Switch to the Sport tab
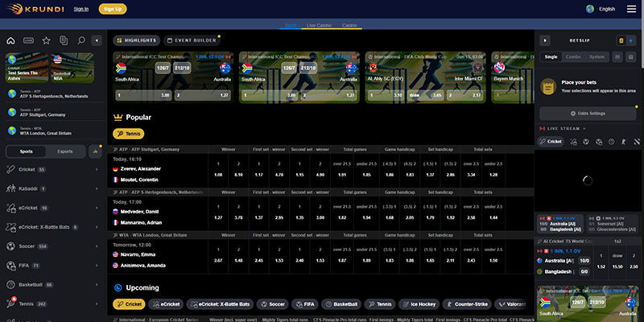The width and height of the screenshot is (644, 322). tap(291, 26)
